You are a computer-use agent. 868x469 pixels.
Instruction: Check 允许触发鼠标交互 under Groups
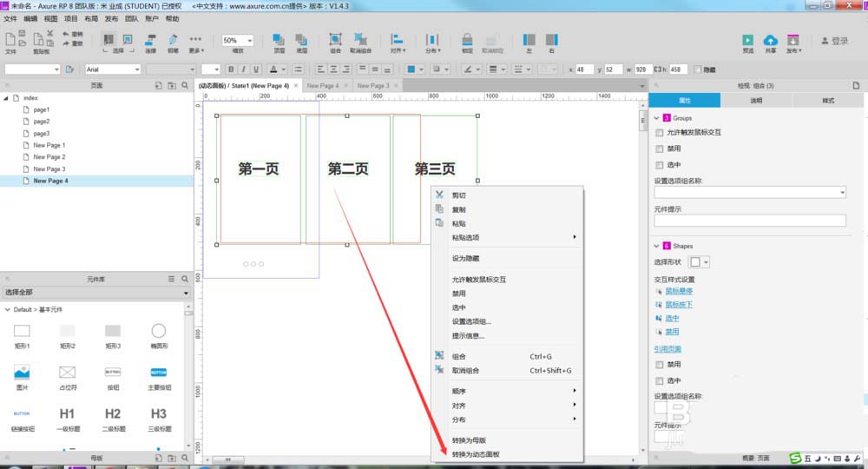coord(660,132)
